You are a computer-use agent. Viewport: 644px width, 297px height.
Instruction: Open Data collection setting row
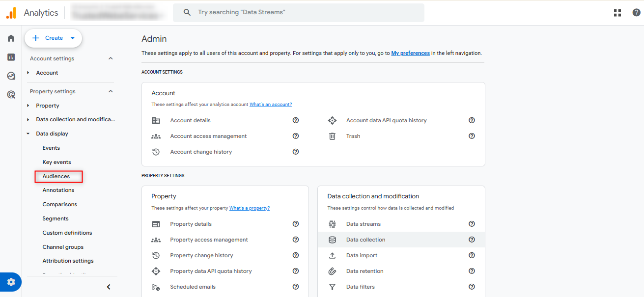(401, 240)
